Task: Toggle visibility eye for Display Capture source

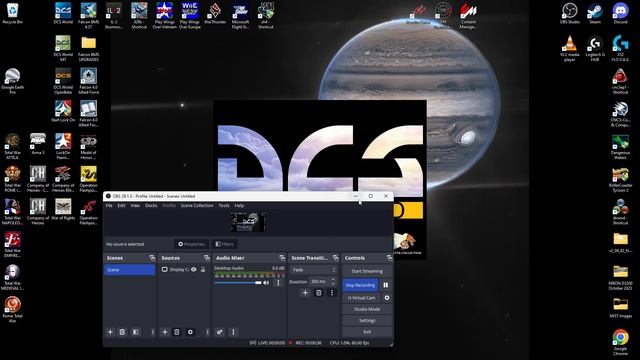Action: point(194,269)
